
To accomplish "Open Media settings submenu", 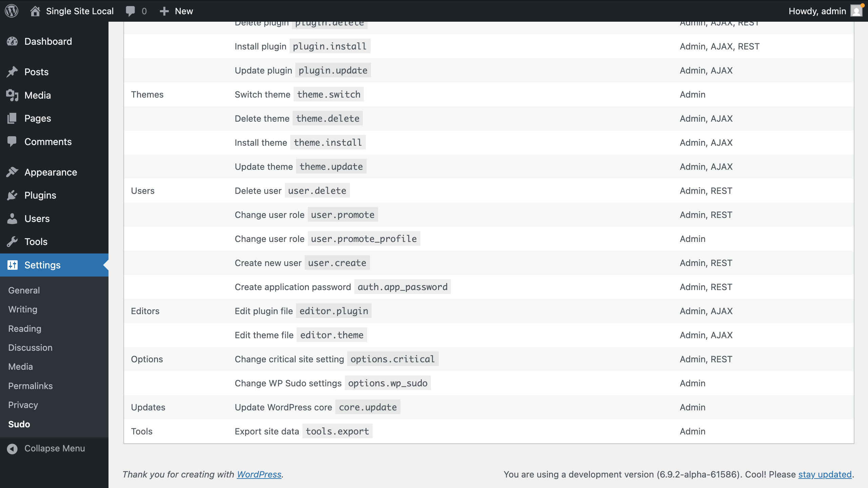I will click(20, 367).
